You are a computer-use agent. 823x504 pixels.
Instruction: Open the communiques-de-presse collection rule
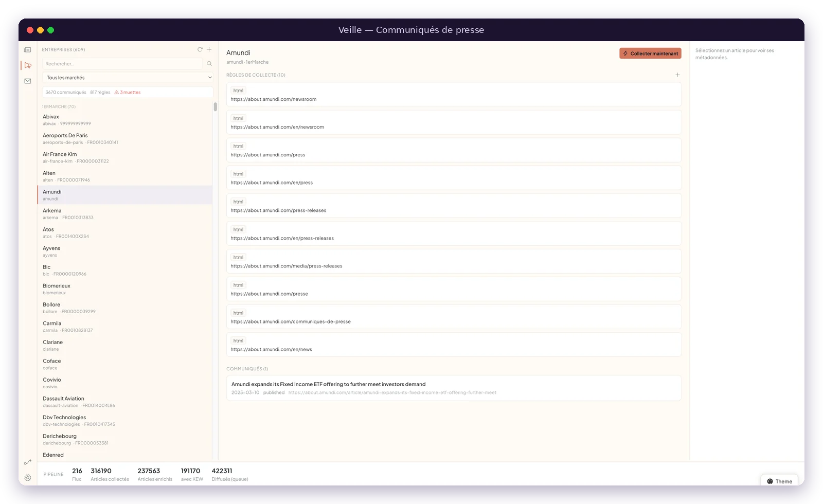tap(454, 317)
